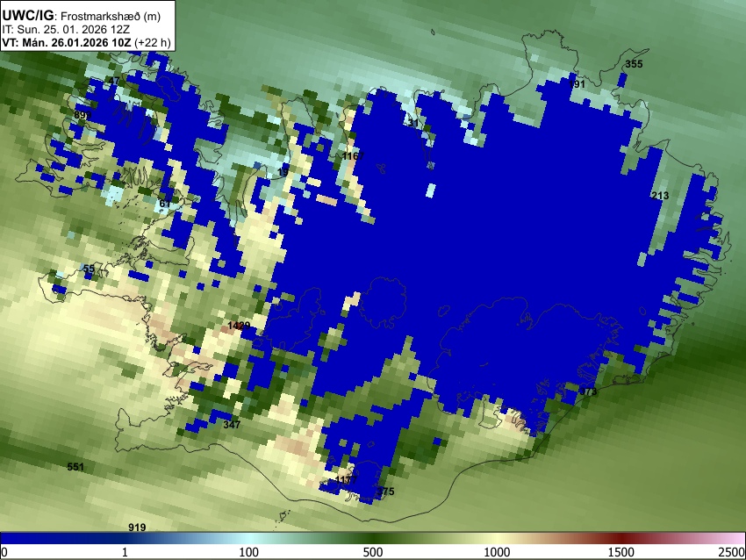Click the valid time line 'VT: Mán. 26.01.2026 10Z'
The image size is (746, 560).
(66, 43)
